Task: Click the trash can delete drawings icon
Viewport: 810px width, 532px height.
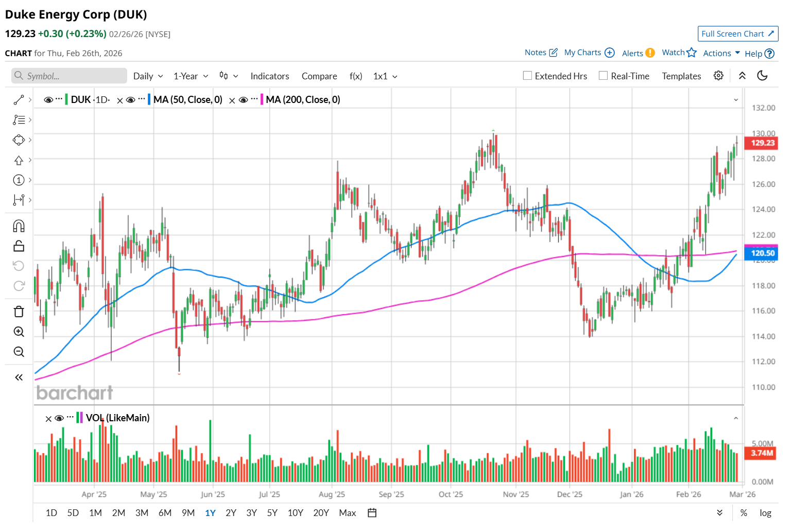Action: 19,312
